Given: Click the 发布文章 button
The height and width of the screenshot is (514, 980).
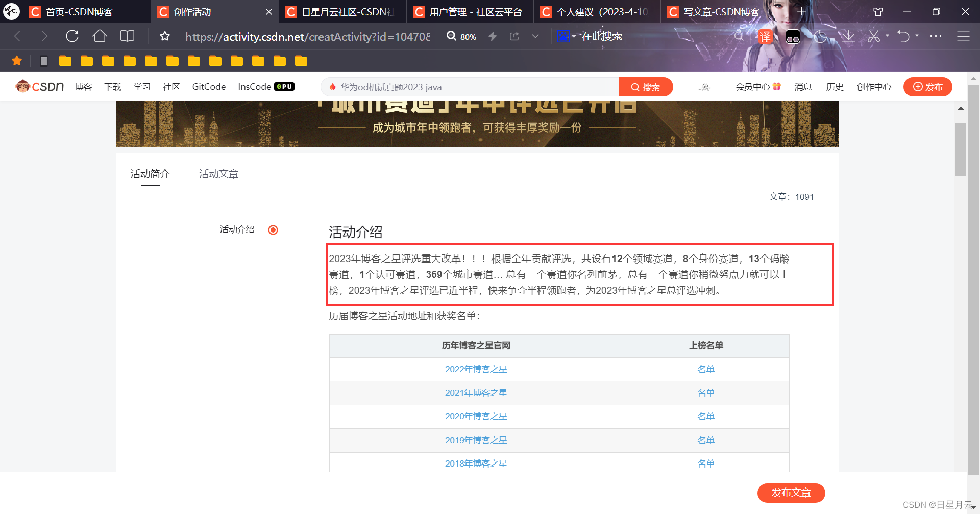Looking at the screenshot, I should [x=791, y=493].
